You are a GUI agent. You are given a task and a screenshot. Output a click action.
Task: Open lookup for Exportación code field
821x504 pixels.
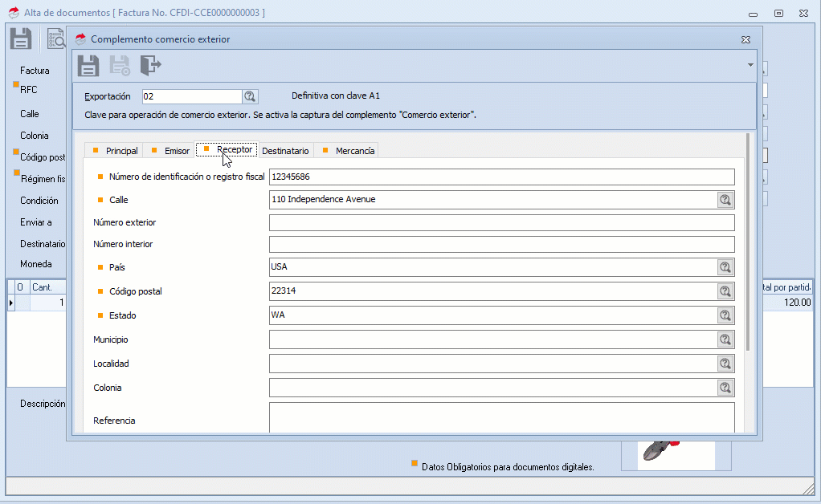[250, 96]
